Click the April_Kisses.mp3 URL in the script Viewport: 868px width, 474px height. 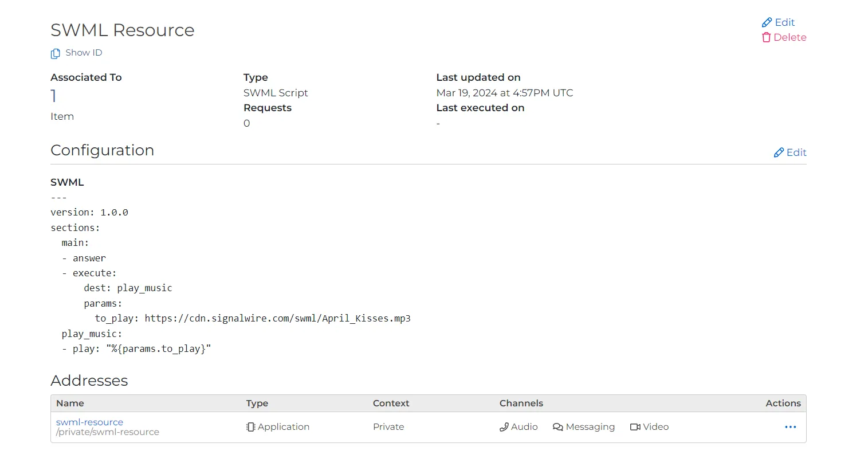[x=277, y=318]
